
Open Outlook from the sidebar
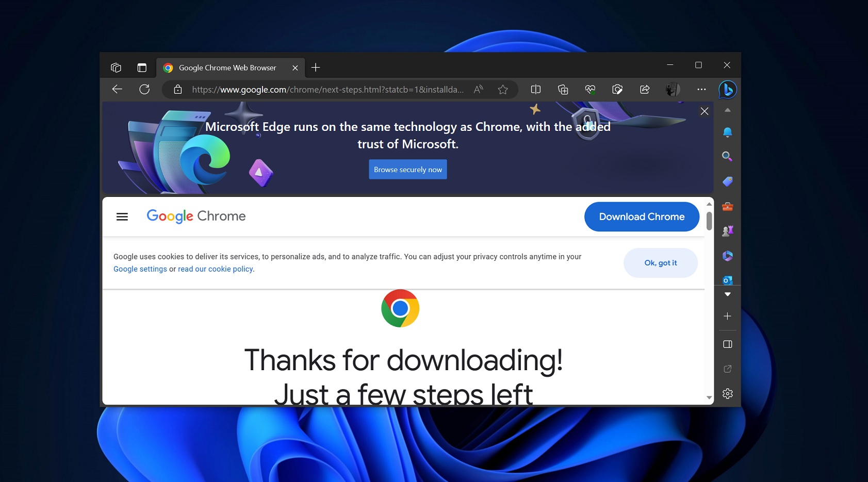727,279
